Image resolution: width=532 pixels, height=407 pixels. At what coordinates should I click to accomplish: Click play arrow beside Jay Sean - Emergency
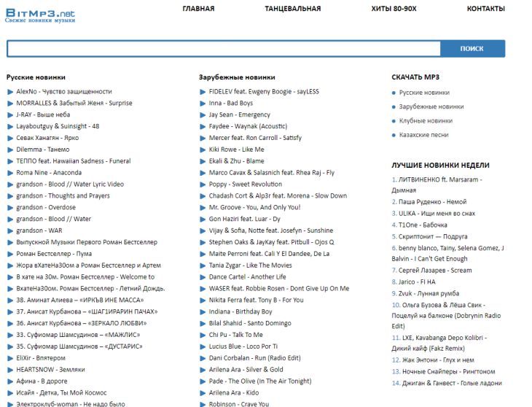(203, 115)
